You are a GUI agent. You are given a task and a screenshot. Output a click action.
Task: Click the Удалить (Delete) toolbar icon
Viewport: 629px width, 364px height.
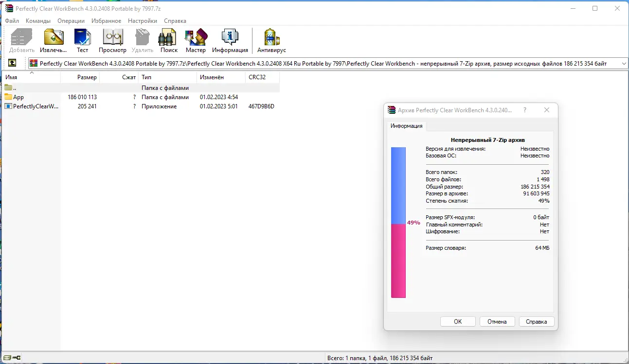pyautogui.click(x=143, y=37)
